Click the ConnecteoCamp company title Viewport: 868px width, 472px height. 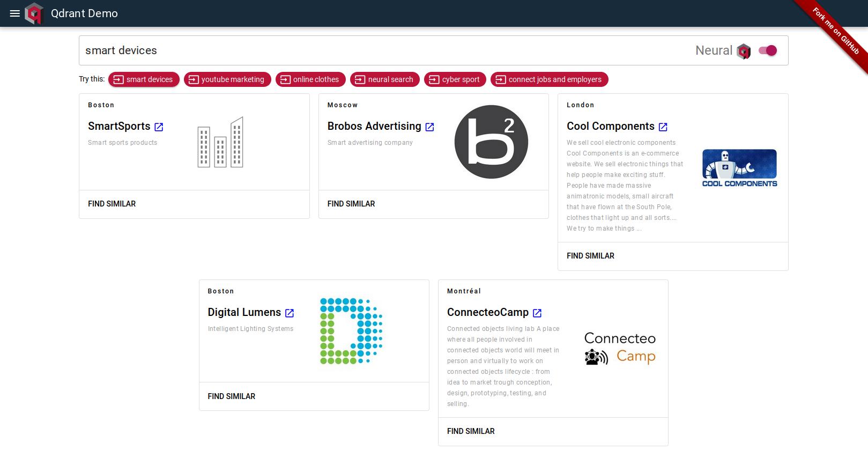pyautogui.click(x=488, y=312)
